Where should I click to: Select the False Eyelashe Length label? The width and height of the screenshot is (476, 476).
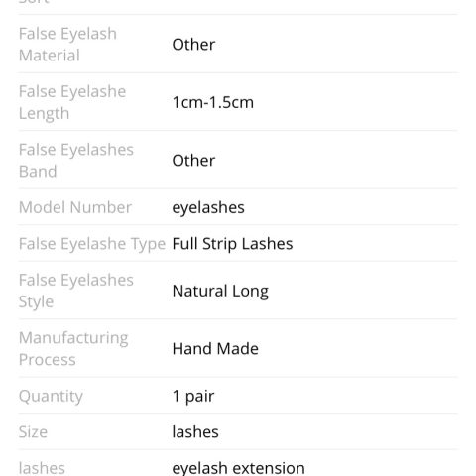coord(72,102)
